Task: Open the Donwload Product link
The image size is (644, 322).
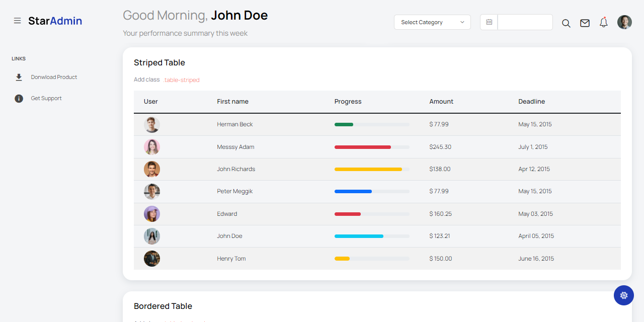Action: coord(54,76)
